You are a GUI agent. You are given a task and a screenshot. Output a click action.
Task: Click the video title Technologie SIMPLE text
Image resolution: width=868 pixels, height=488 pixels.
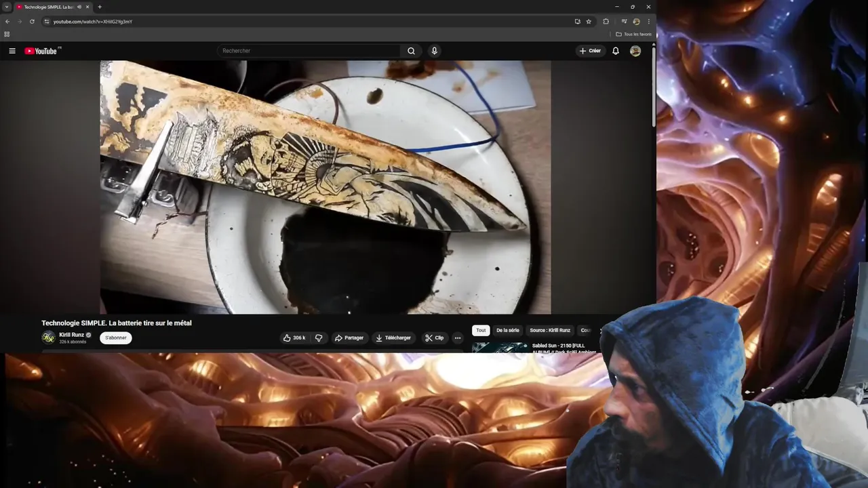click(x=116, y=323)
